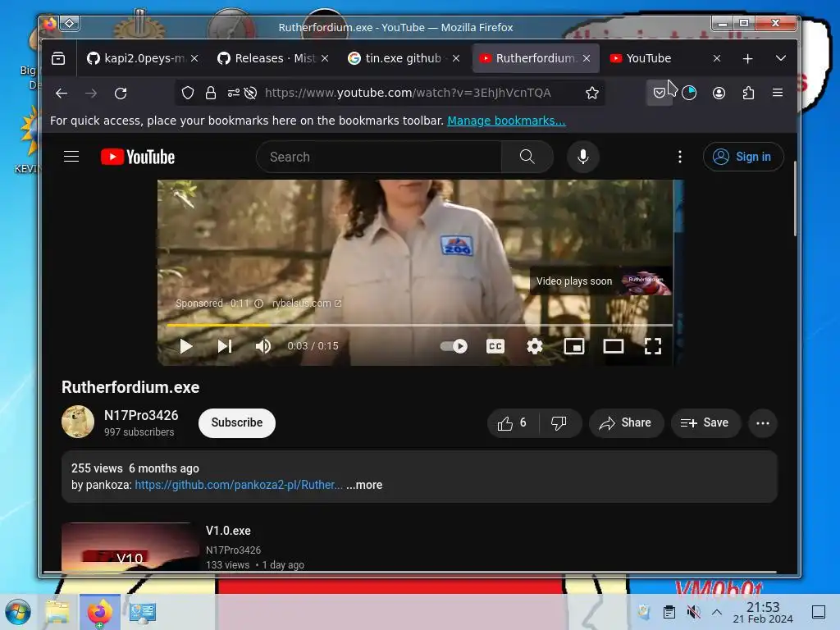840x630 pixels.
Task: Go to YouTube home via logo
Action: click(x=138, y=157)
